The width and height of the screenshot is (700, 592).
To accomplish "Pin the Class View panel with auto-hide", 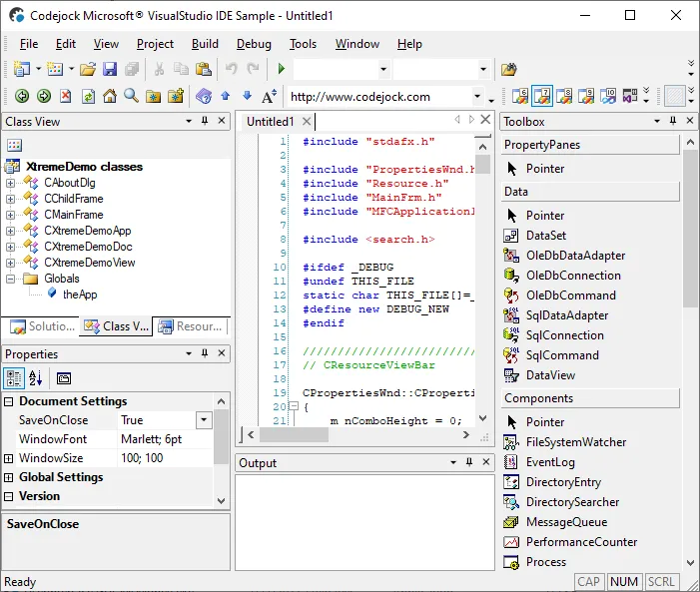I will [x=205, y=122].
